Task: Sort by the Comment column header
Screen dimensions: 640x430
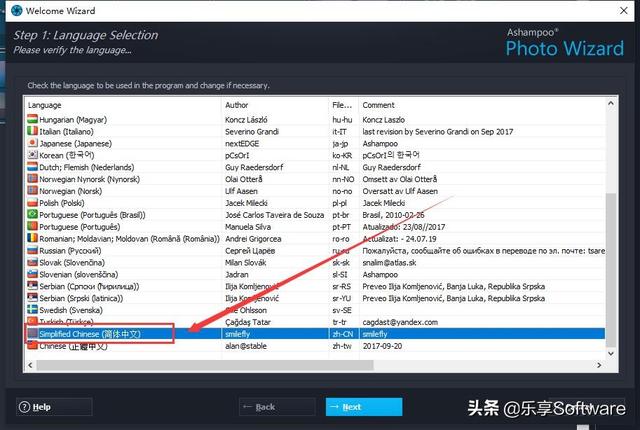Action: 482,105
